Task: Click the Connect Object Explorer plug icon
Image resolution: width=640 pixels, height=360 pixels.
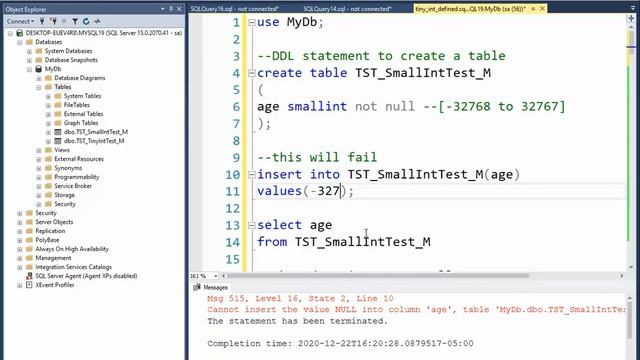Action: click(42, 21)
